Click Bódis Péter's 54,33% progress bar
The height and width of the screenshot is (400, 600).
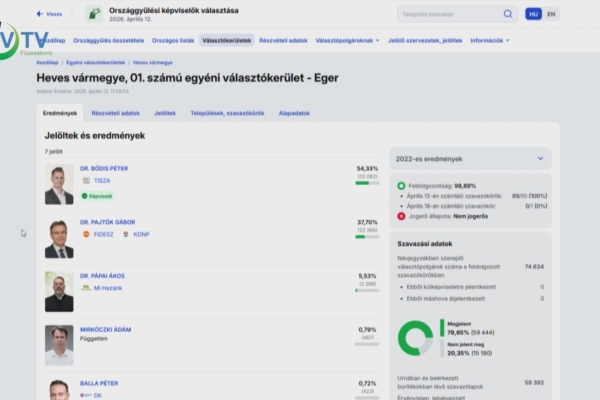coord(367,183)
